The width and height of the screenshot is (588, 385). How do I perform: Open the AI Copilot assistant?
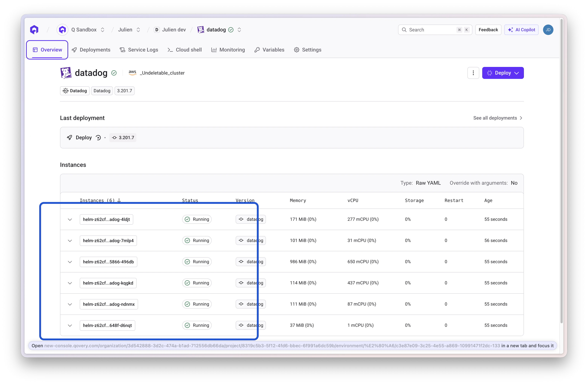[x=521, y=30]
